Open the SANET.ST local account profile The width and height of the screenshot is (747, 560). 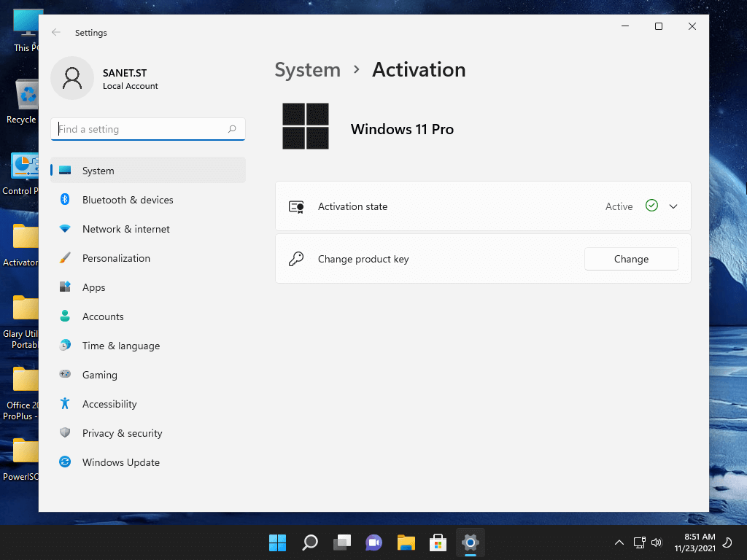click(106, 79)
